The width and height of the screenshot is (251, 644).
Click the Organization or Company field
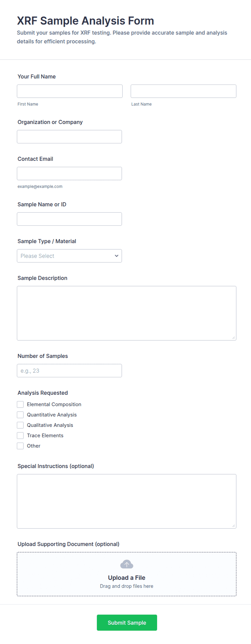(69, 137)
